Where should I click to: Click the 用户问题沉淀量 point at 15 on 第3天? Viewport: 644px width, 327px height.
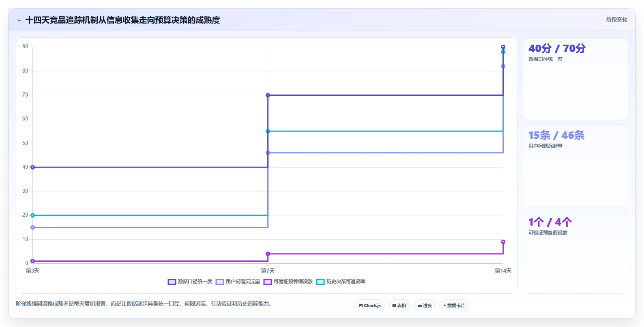coord(32,228)
